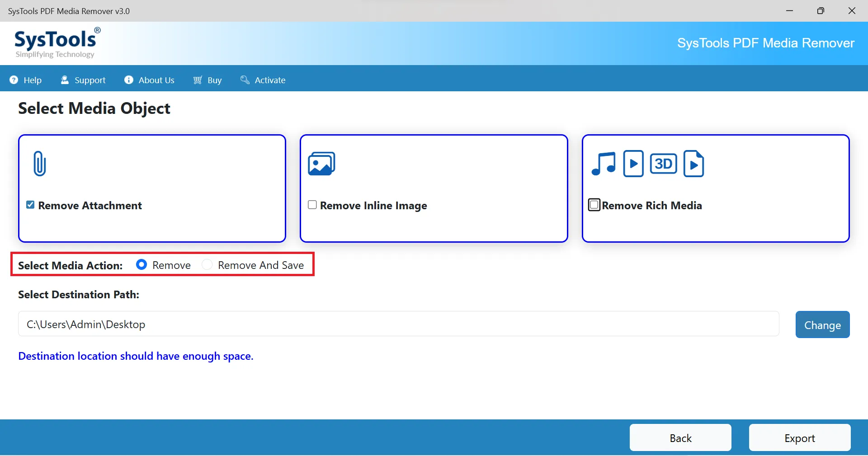Click the video play box icon
868x456 pixels.
[633, 164]
